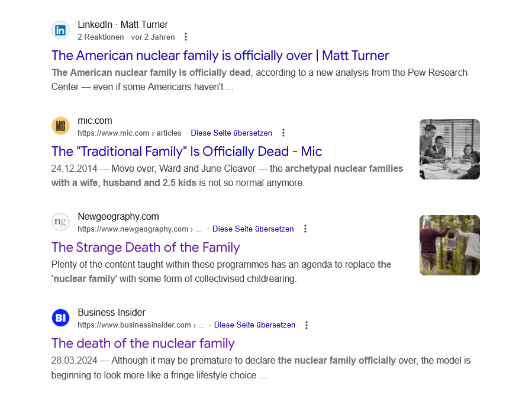Click the snippet mentioning 'Pew Research Center'

point(260,79)
